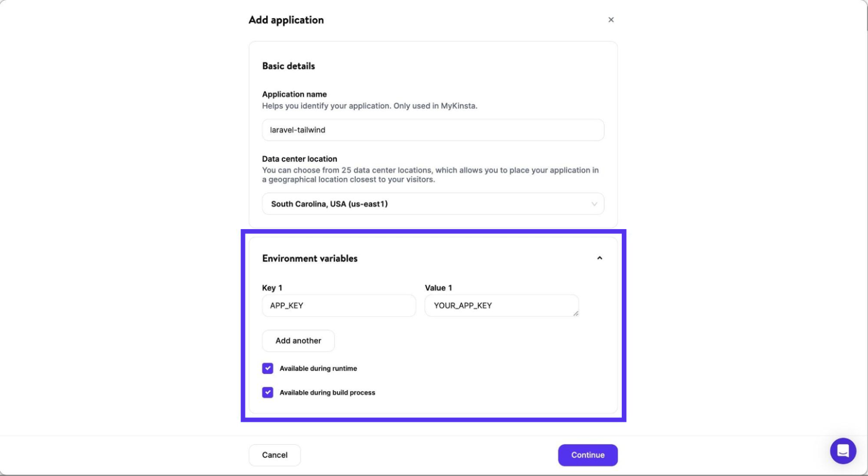This screenshot has width=868, height=476.
Task: Edit the APP_KEY value in Key 1 field
Action: click(339, 305)
